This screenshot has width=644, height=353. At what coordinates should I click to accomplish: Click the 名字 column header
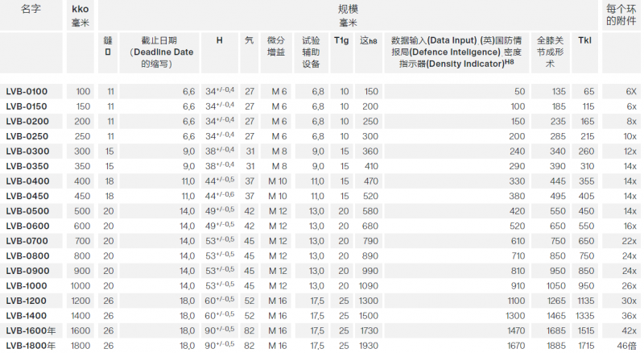[31, 9]
